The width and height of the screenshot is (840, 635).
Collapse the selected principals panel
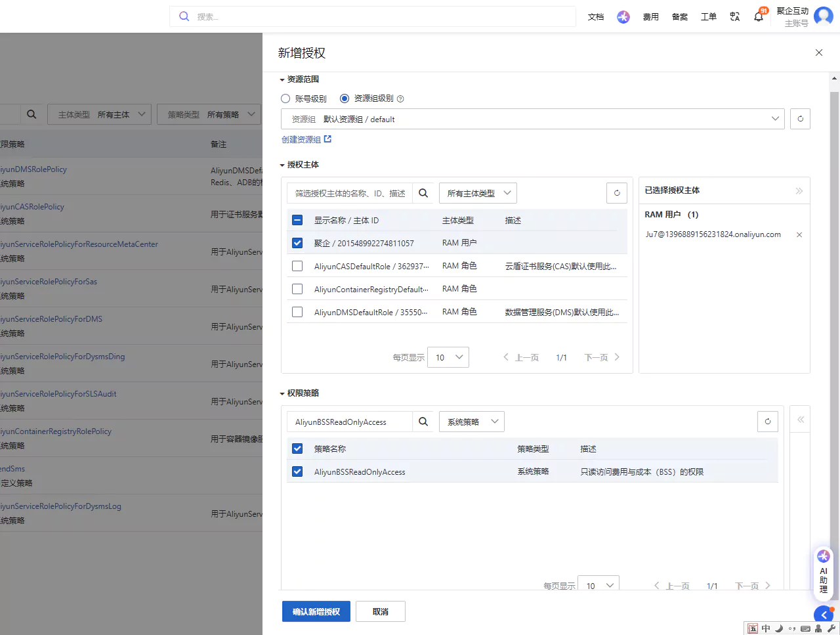[799, 191]
